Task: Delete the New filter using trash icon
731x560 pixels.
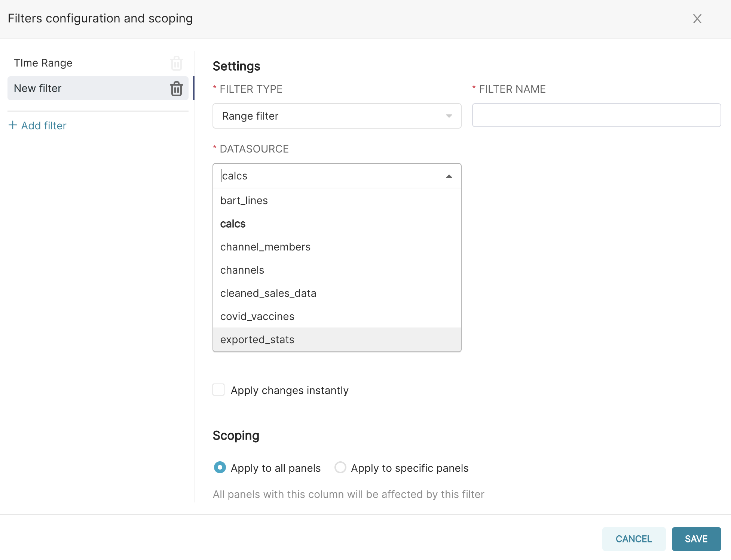Action: point(176,88)
